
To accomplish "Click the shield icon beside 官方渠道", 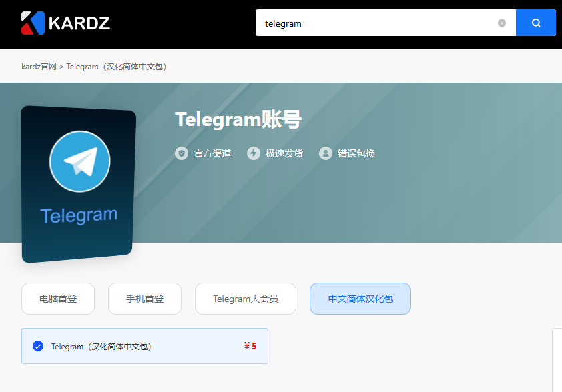I will 182,153.
